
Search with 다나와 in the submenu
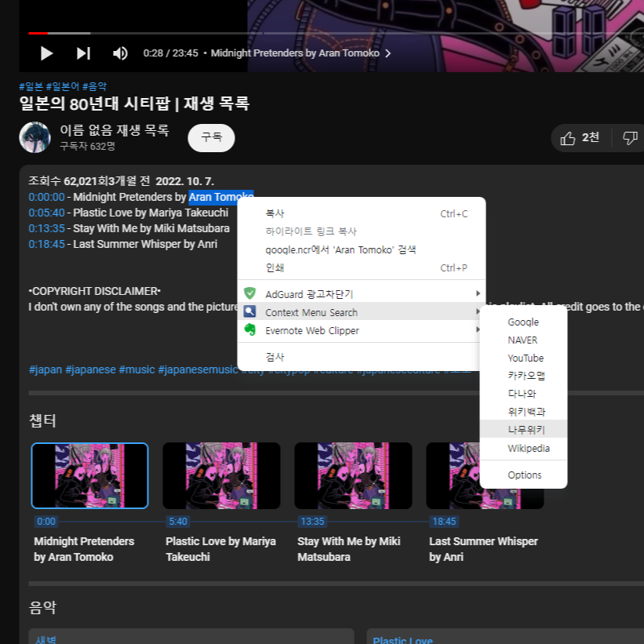523,394
